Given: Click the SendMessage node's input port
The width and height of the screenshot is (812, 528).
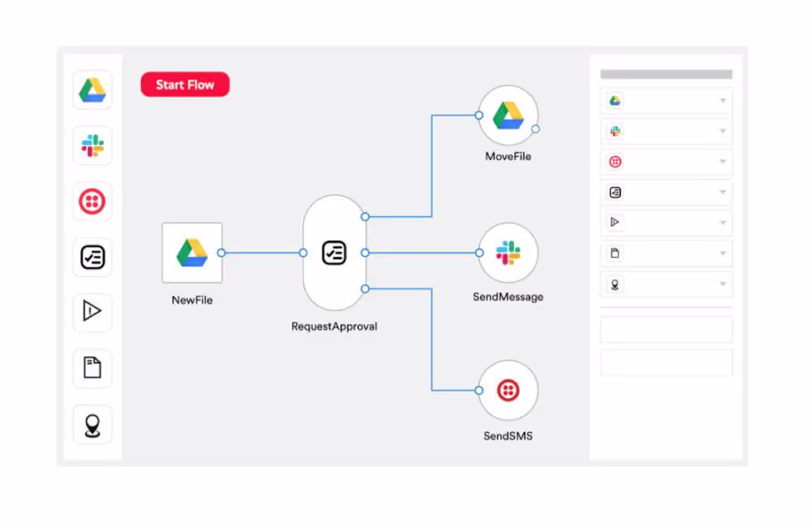Looking at the screenshot, I should tap(479, 253).
